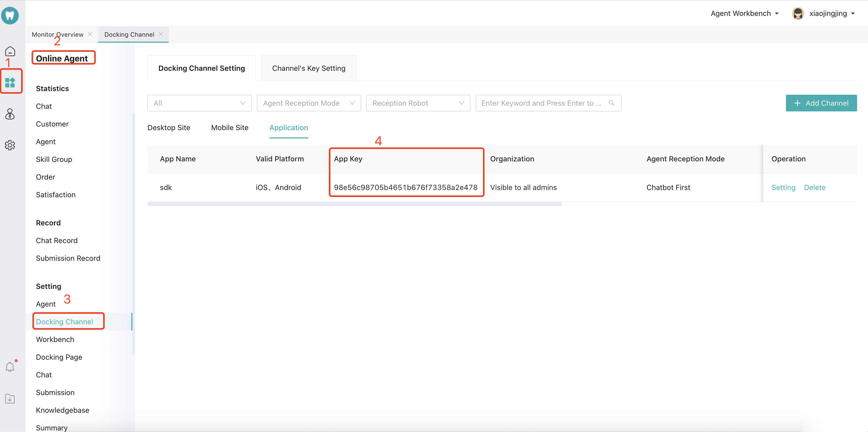
Task: Switch to Monitor Overview tab
Action: pos(58,34)
